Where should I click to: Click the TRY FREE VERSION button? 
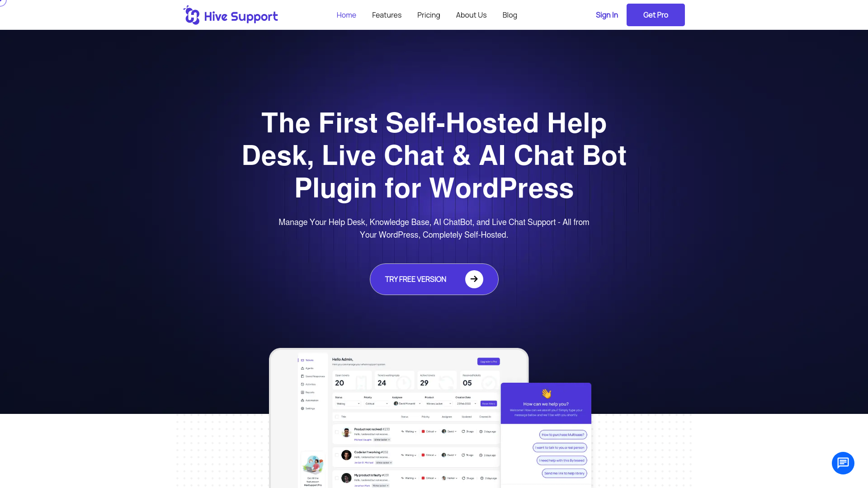click(434, 279)
